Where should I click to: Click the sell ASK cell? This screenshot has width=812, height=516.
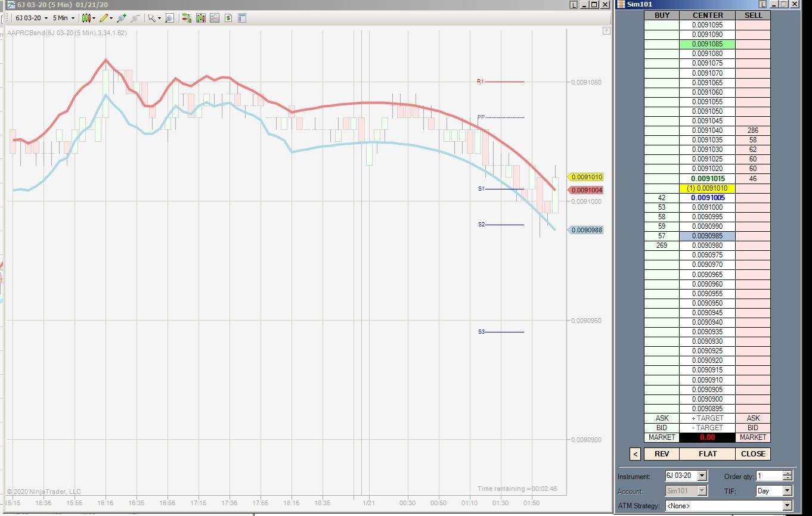753,418
